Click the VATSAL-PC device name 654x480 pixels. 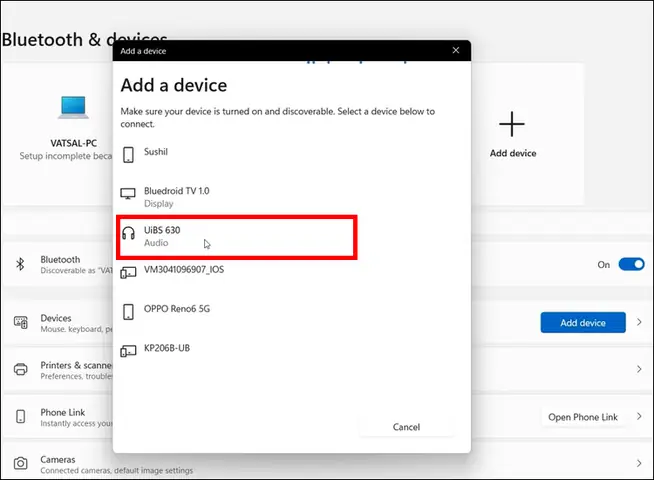73,143
